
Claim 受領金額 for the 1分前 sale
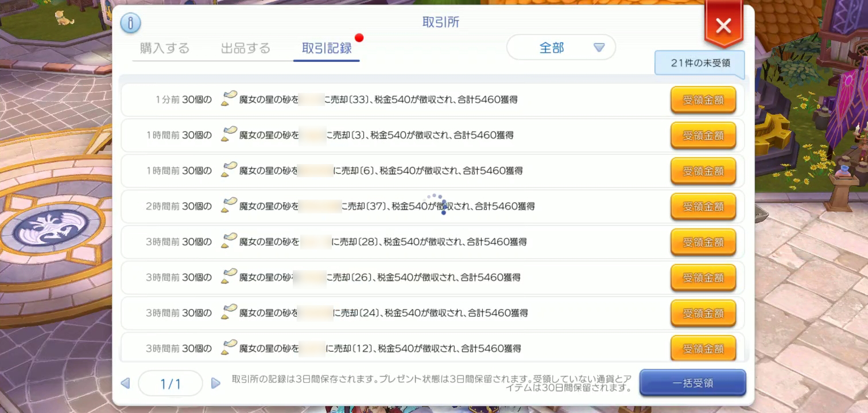pyautogui.click(x=703, y=100)
